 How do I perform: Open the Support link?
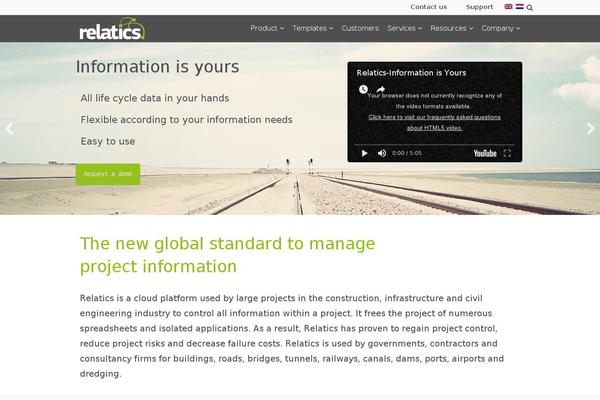coord(479,7)
